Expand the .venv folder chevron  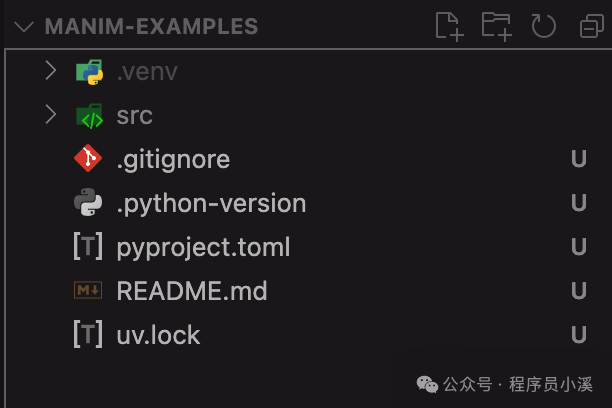click(x=50, y=72)
